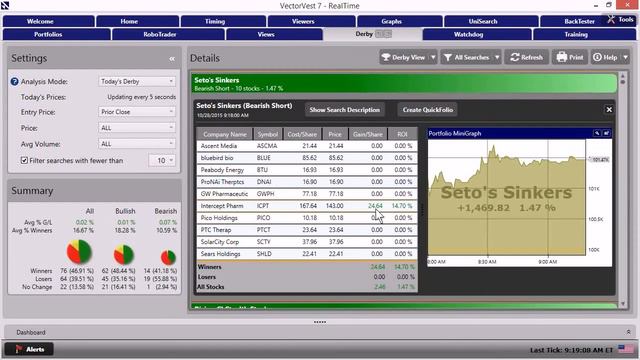Click the VectorVest app logo icon
Viewport: 640px width, 360px height.
5,5
